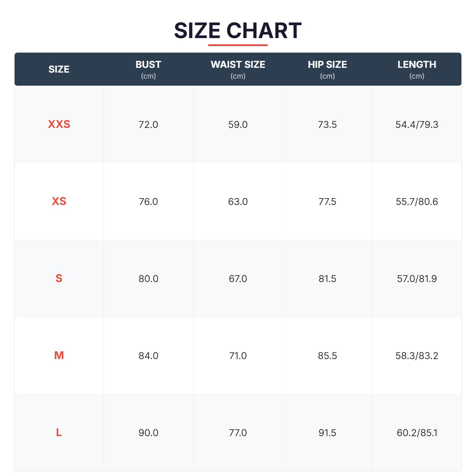Click the 71.0 waist value
This screenshot has width=476, height=476.
(238, 356)
